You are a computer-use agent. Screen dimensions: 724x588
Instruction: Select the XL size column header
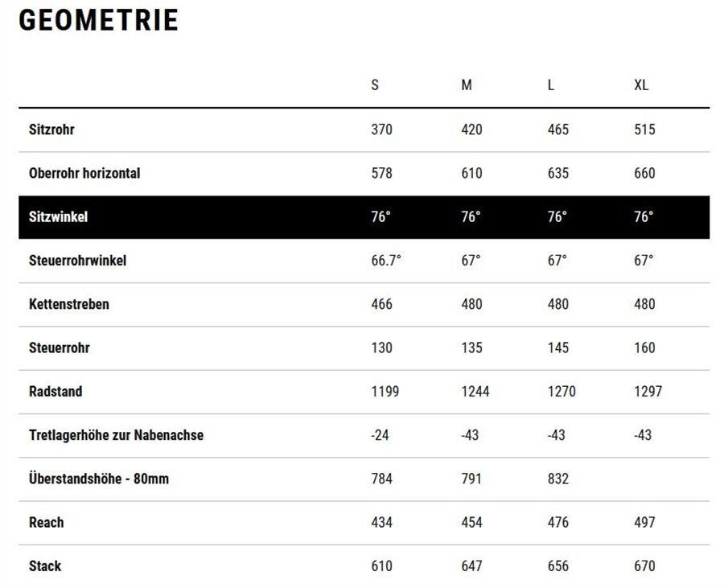pos(641,85)
